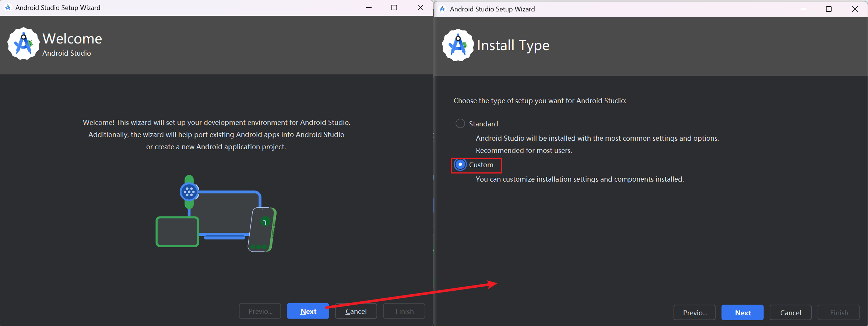
Task: Go back with Previo... in Install Type window
Action: (x=695, y=313)
